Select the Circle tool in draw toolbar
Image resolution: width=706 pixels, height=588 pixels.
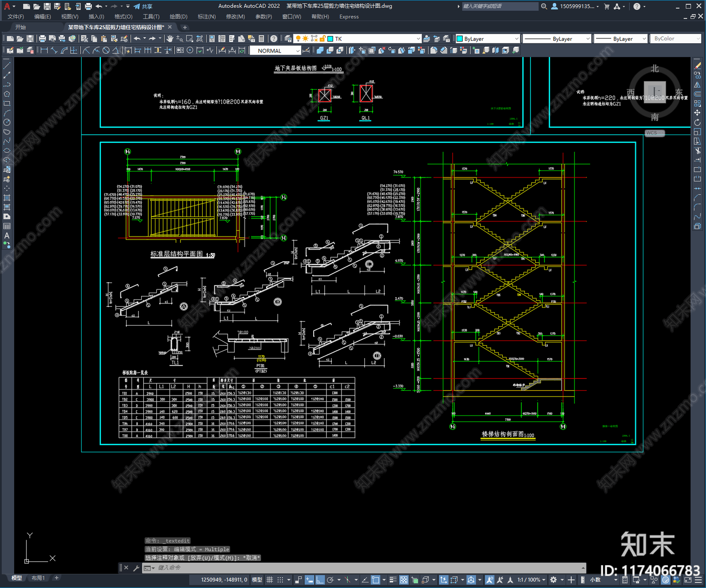[7, 122]
